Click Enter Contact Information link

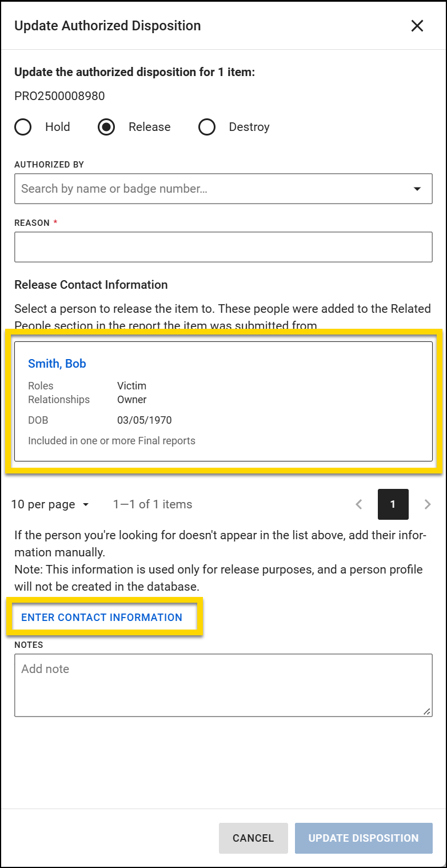(x=102, y=618)
